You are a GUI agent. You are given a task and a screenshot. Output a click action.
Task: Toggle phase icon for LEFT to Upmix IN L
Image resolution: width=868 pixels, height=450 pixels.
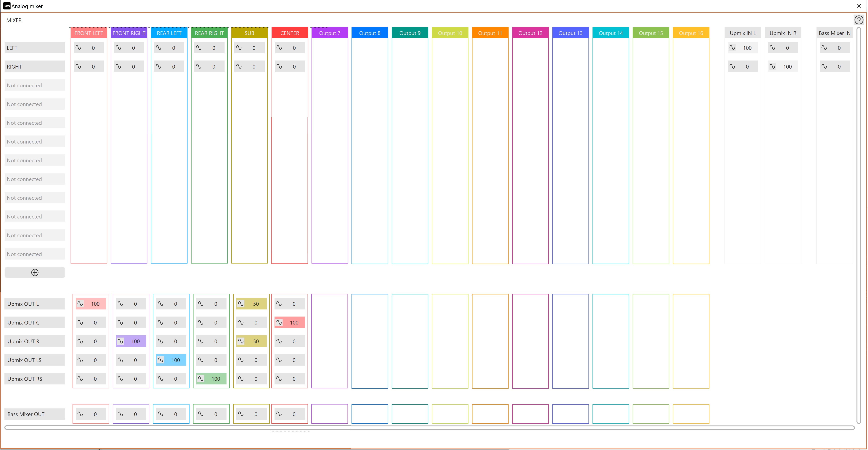point(732,48)
